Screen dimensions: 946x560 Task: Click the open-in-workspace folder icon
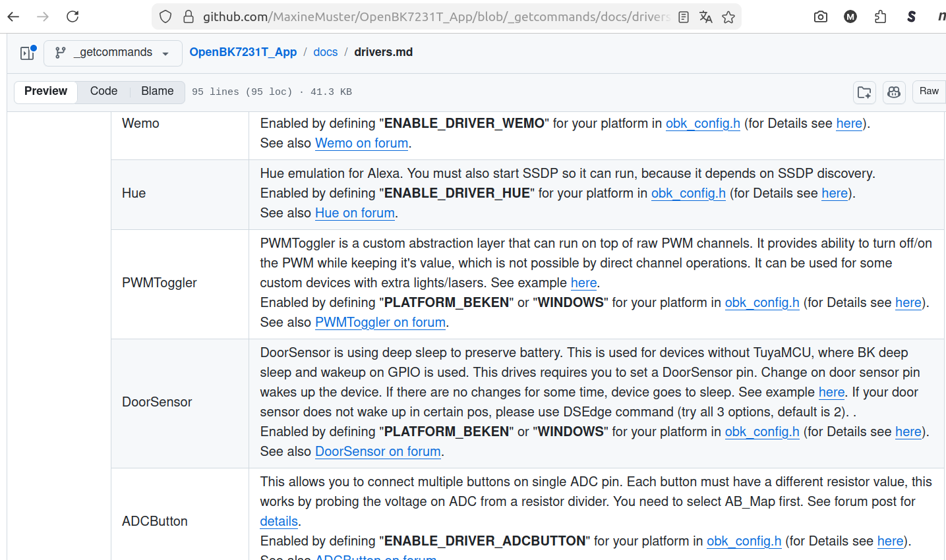click(x=864, y=92)
